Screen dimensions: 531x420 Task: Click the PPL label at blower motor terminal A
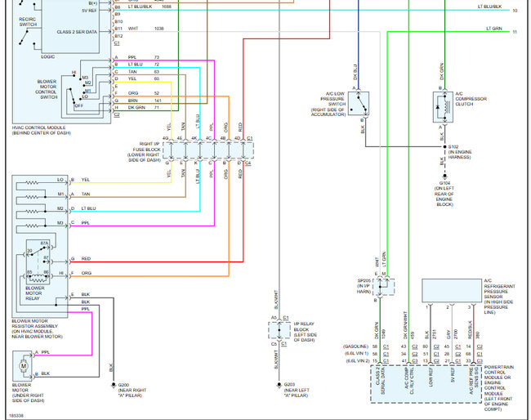tap(46, 352)
